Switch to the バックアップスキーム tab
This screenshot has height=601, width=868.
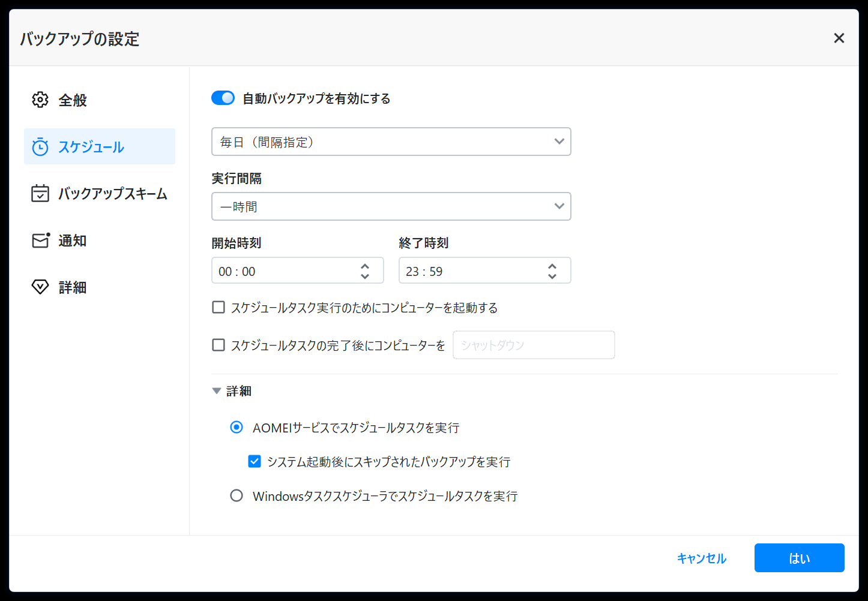point(112,194)
